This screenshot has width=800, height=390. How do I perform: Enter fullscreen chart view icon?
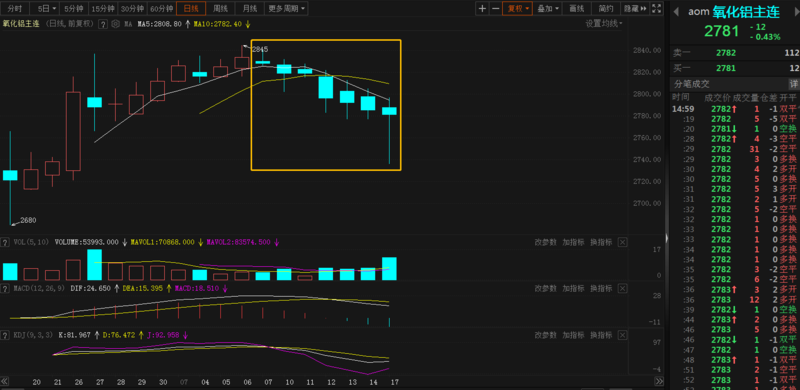[x=657, y=8]
